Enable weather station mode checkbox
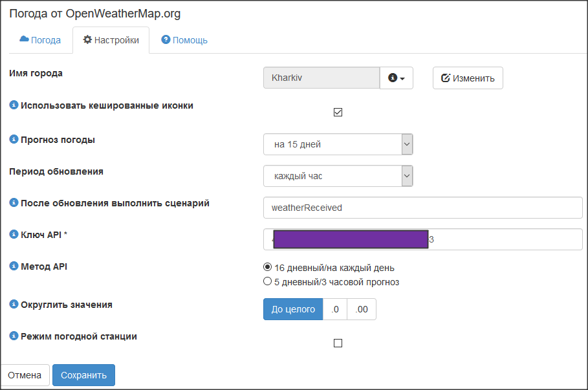This screenshot has height=390, width=588. [x=338, y=343]
